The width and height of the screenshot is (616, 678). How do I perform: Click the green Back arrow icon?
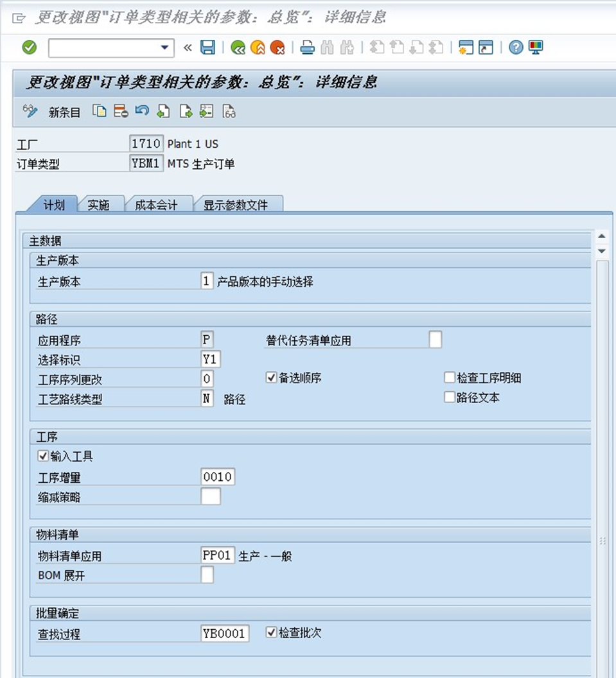pyautogui.click(x=238, y=47)
